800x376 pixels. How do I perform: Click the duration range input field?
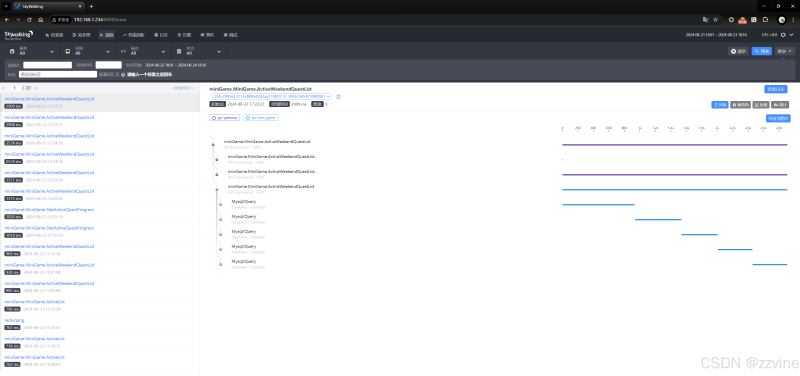[109, 65]
